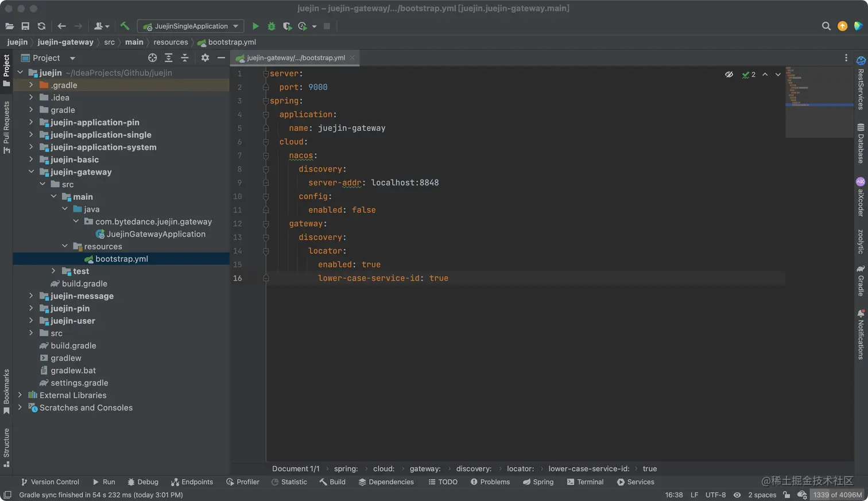The height and width of the screenshot is (501, 868).
Task: Click the Collapse All icon in Project panel
Action: click(x=184, y=58)
